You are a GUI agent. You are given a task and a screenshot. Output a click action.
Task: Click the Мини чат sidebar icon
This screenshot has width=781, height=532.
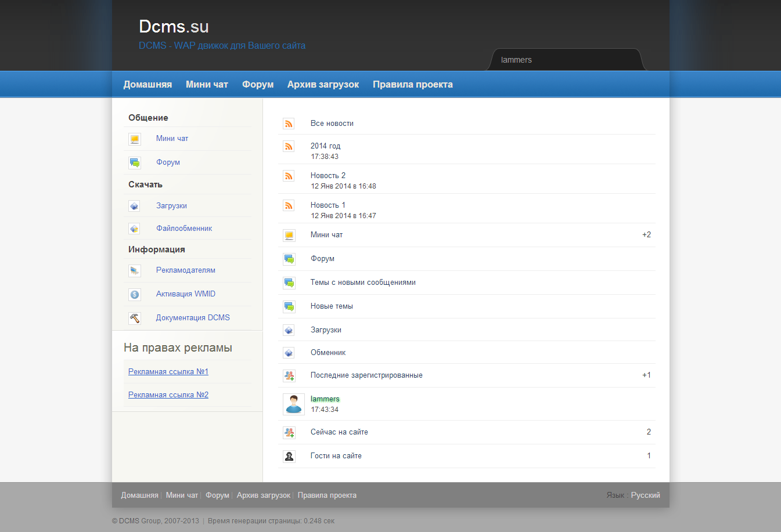point(135,139)
